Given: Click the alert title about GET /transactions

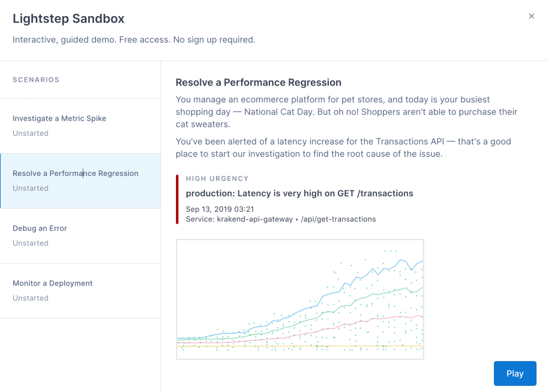Looking at the screenshot, I should (x=299, y=193).
